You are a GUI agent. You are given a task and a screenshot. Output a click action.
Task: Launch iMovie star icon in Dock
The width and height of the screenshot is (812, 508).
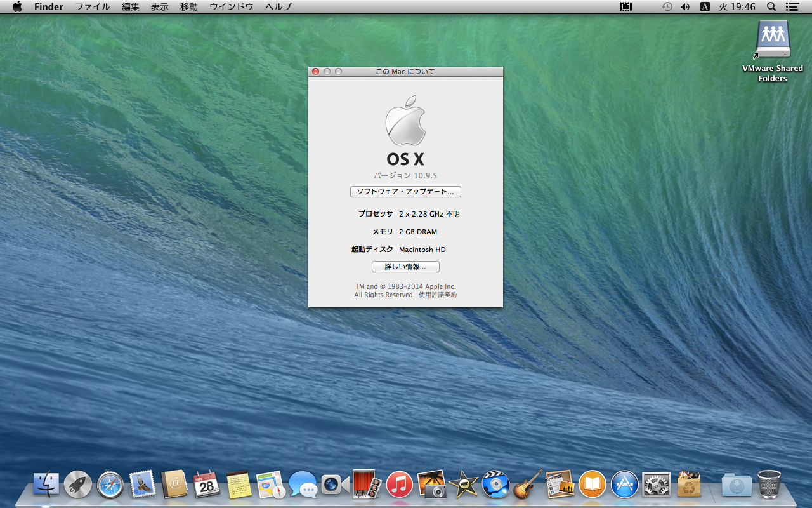[463, 485]
